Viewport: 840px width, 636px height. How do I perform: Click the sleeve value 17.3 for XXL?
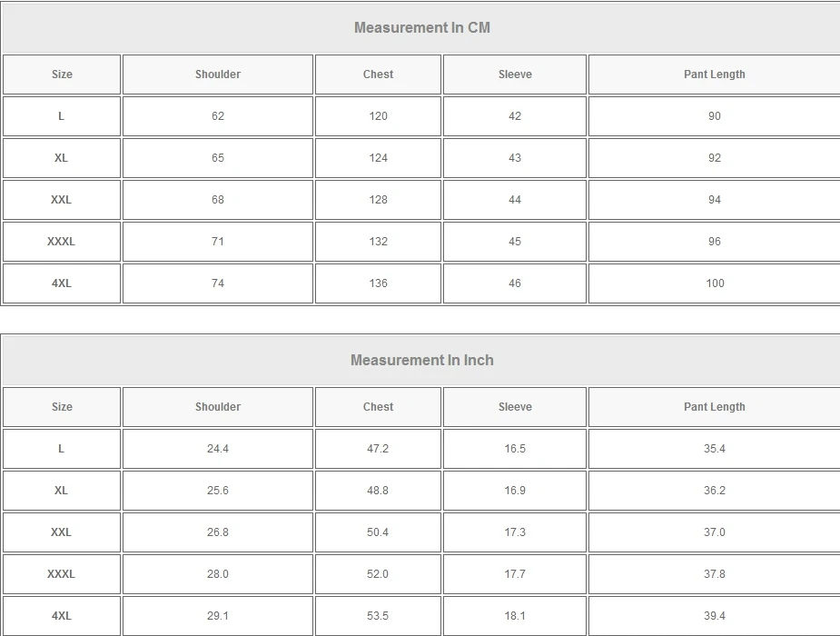coord(515,532)
